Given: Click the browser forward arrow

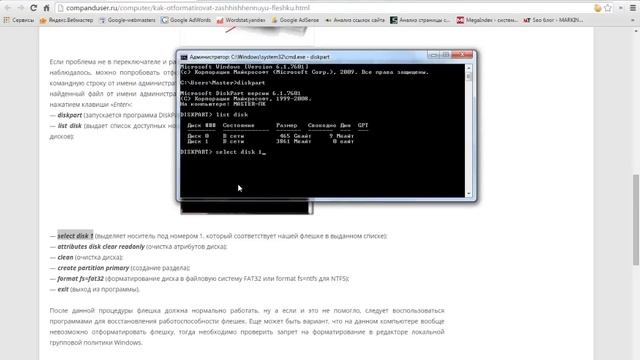Looking at the screenshot, I should (21, 8).
